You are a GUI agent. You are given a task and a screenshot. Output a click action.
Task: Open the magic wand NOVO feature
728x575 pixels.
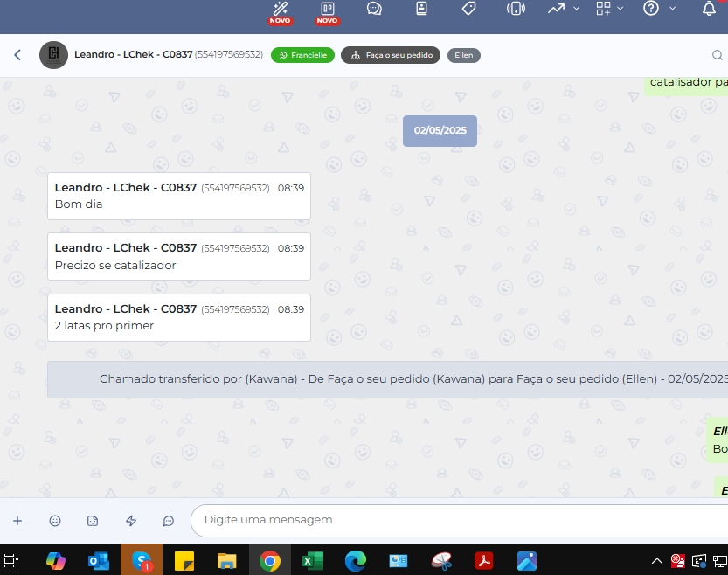pyautogui.click(x=281, y=10)
